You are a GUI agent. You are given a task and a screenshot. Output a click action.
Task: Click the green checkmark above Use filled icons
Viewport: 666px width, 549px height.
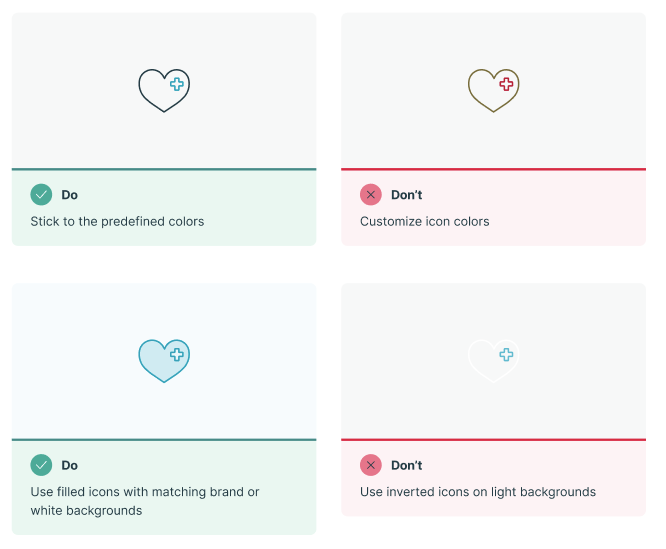coord(41,465)
